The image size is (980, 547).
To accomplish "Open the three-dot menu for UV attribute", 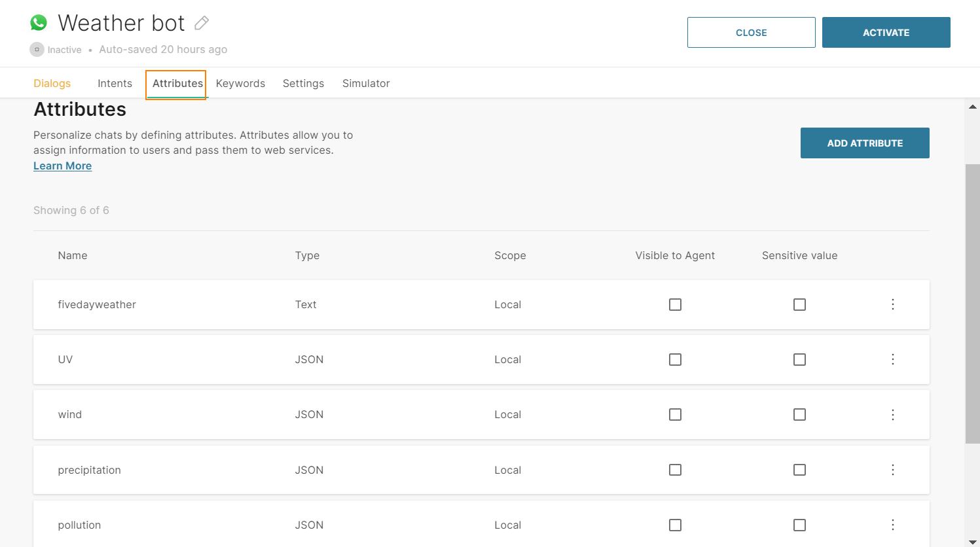I will coord(892,359).
